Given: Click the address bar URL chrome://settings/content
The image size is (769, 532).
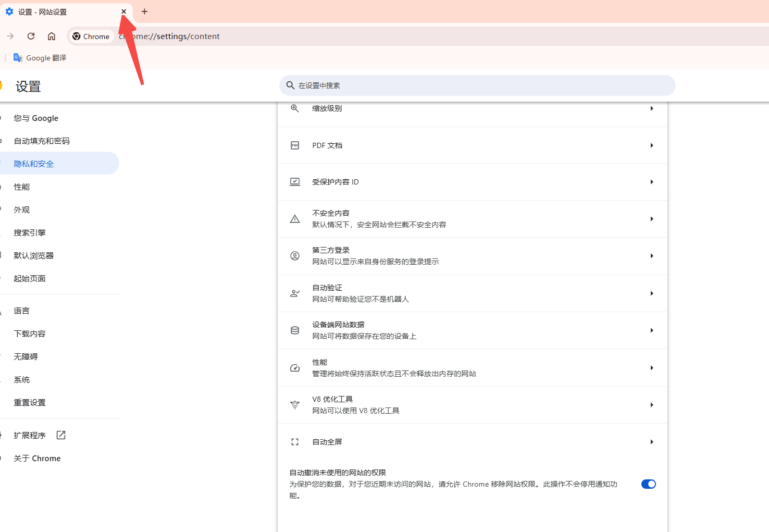Looking at the screenshot, I should pyautogui.click(x=169, y=36).
